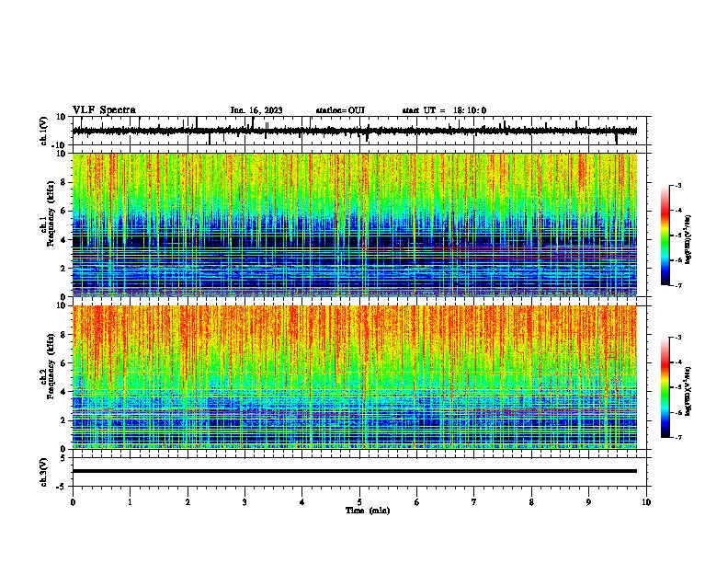
Task: Click the "9" tick on the time axis
Action: pyautogui.click(x=588, y=502)
